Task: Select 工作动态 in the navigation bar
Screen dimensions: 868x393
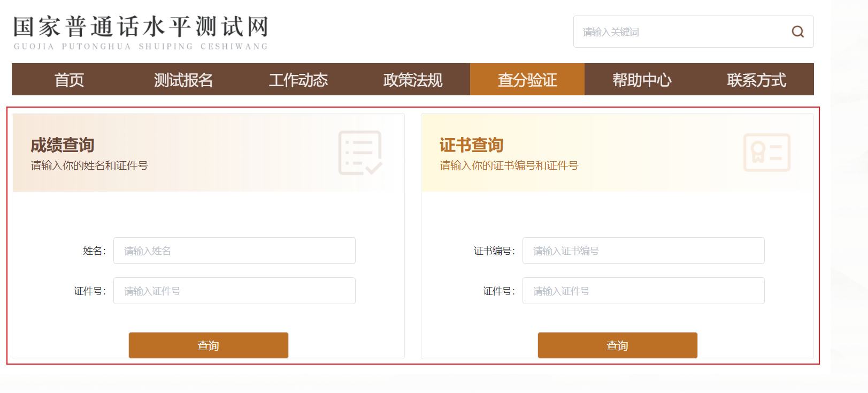Action: tap(298, 80)
